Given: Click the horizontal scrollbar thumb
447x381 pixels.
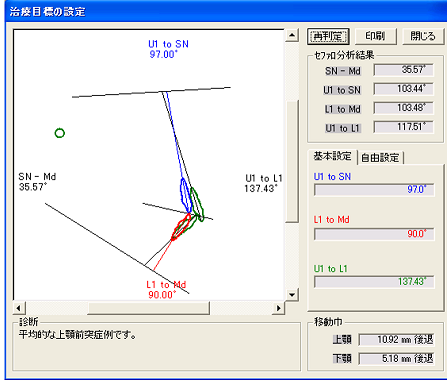Looking at the screenshot, I should pyautogui.click(x=149, y=308).
